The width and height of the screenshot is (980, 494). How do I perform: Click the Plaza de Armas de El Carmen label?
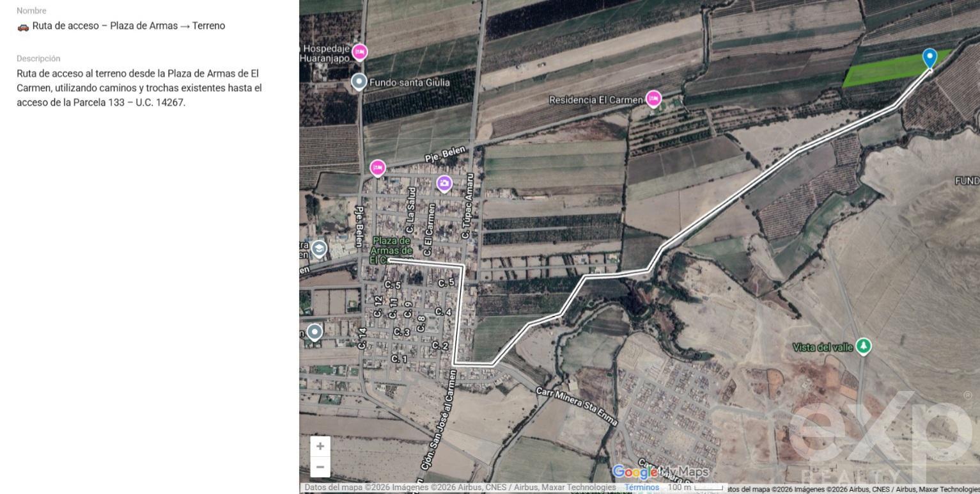click(391, 250)
